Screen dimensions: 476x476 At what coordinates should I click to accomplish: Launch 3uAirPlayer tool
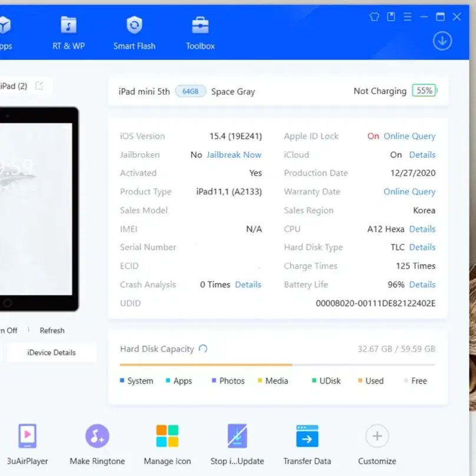point(27,445)
